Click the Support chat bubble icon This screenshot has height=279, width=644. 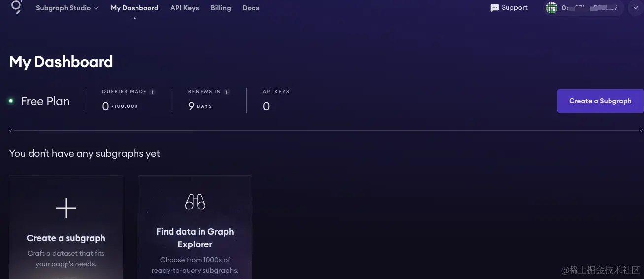pyautogui.click(x=495, y=8)
